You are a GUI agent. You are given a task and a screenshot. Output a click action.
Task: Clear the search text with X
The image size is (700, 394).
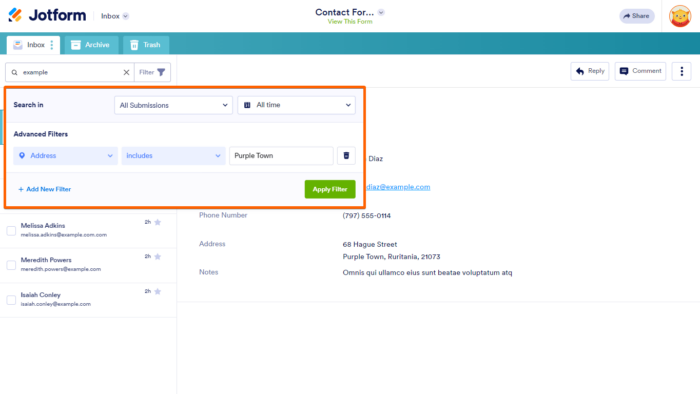[x=126, y=72]
